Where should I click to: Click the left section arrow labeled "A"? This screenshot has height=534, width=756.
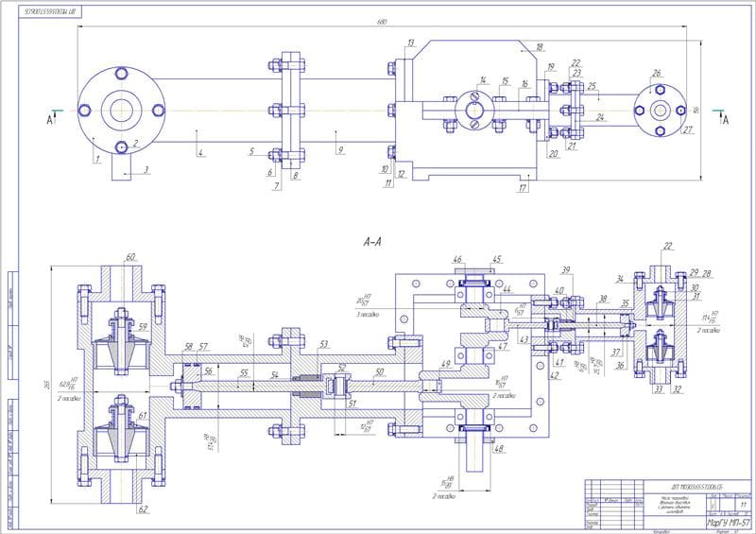[49, 120]
